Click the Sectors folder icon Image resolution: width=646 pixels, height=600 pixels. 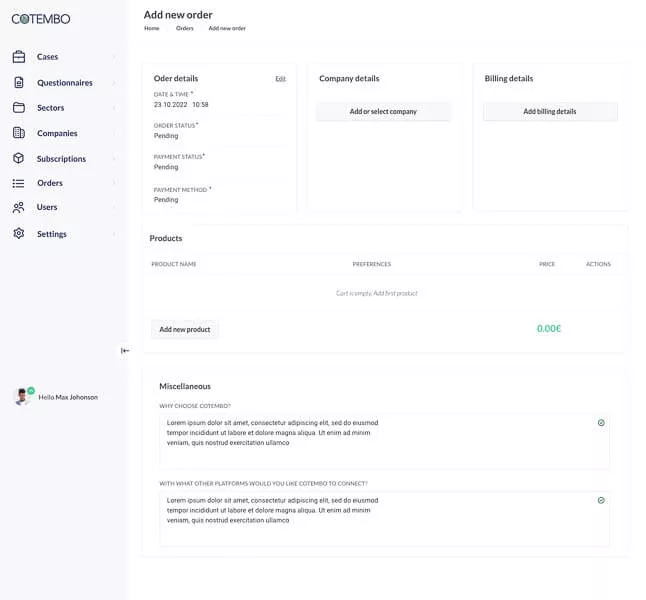tap(19, 108)
